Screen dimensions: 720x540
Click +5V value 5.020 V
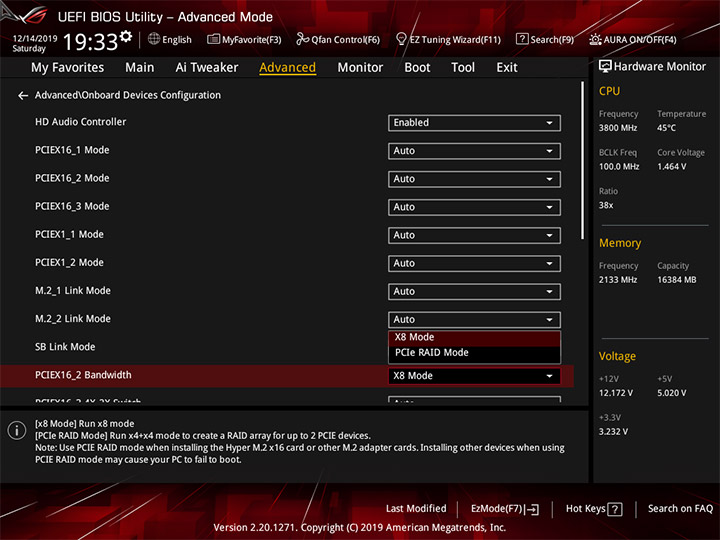coord(671,394)
